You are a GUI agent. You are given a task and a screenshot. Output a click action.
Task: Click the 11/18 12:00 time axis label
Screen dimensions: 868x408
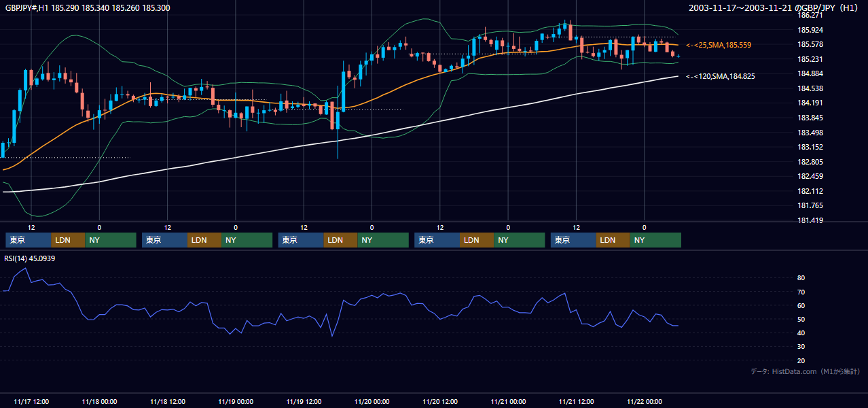click(168, 402)
